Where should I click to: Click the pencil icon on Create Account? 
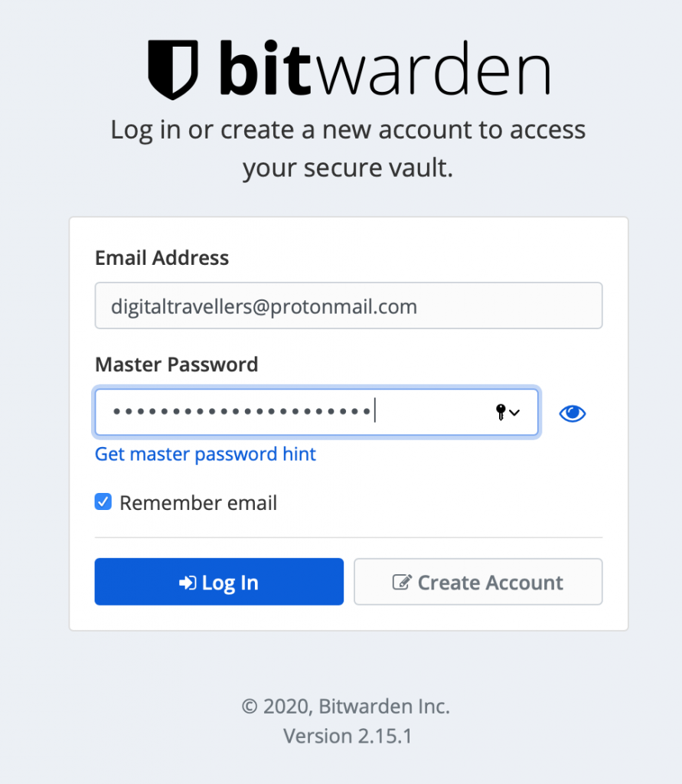[x=401, y=583]
